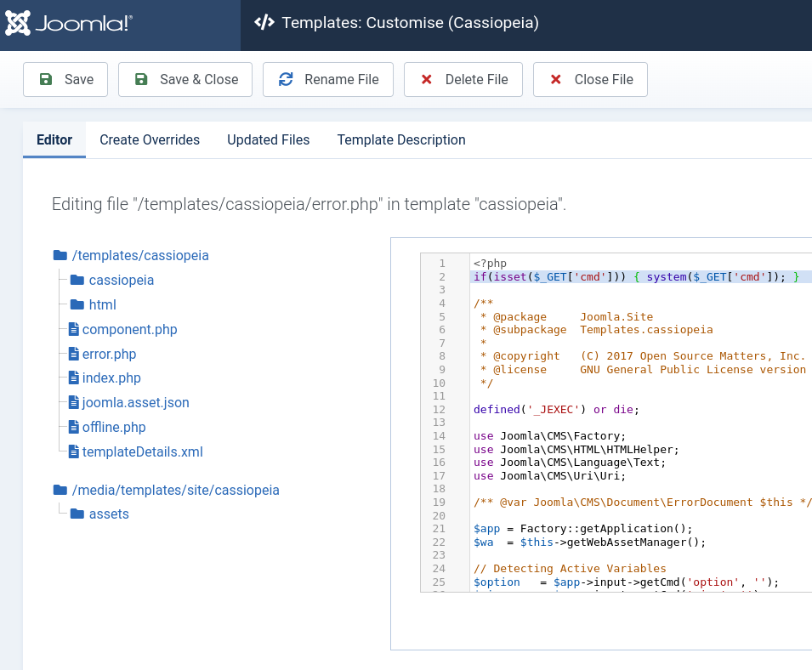Save the file with the Save button
Screen dimensions: 812x670
65,79
